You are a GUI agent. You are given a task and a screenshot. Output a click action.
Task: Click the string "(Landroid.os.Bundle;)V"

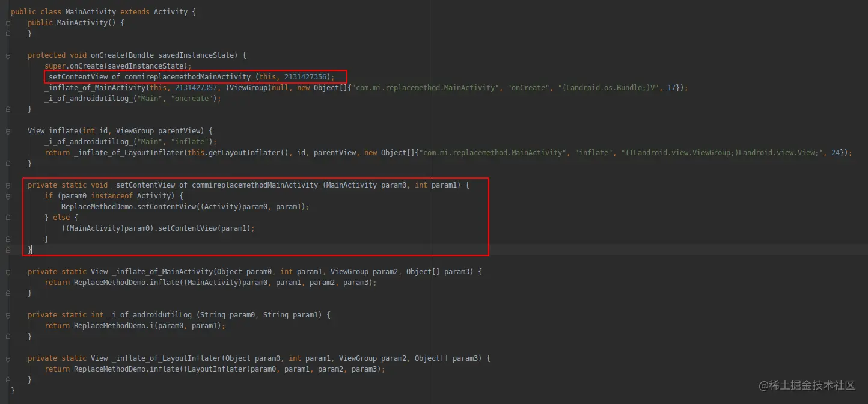[608, 88]
